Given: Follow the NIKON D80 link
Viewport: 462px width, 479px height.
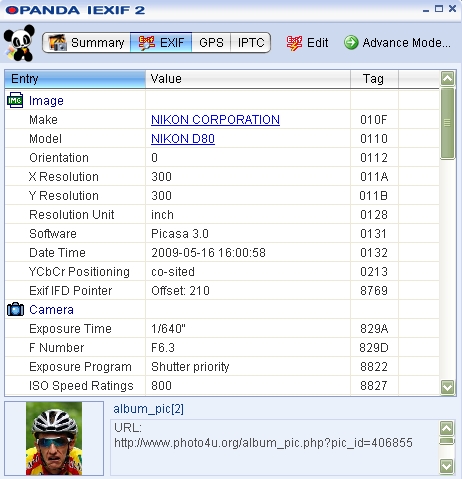Looking at the screenshot, I should 183,138.
